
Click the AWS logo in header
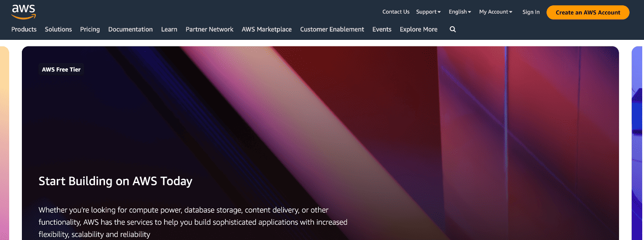24,12
